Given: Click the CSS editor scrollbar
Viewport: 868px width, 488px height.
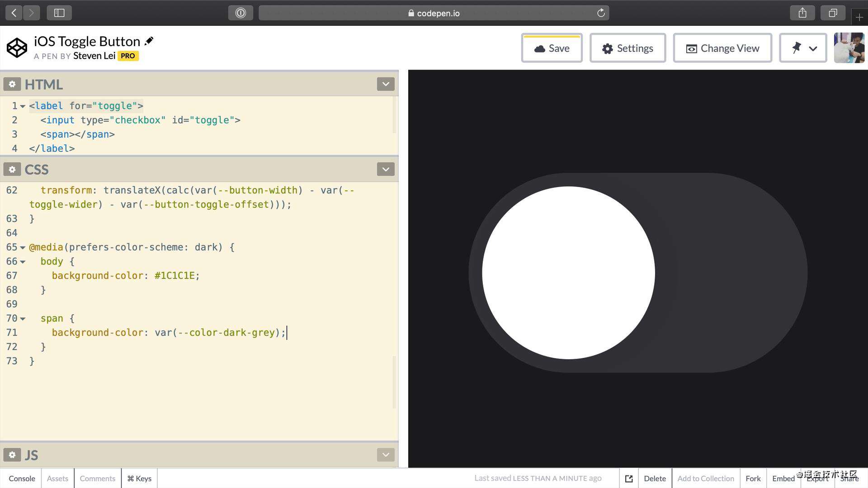Looking at the screenshot, I should (394, 382).
